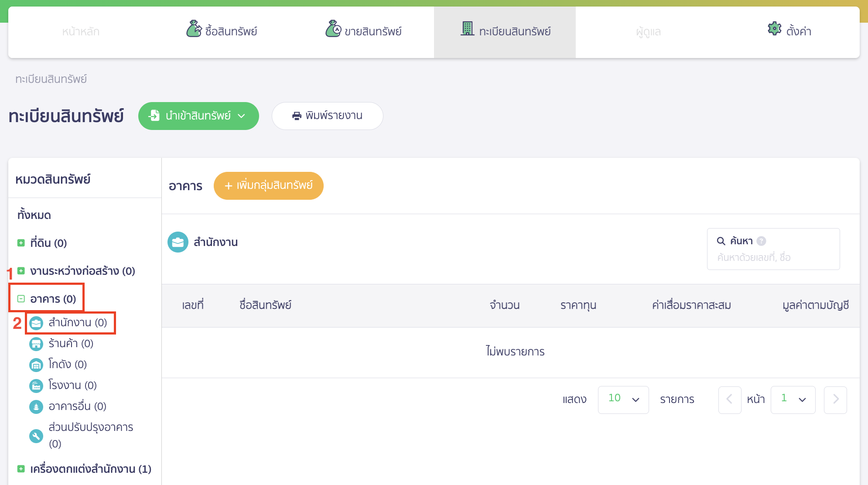Click the building icon on ทะเบียนสินทรัพย์ tab
Viewport: 868px width, 485px height.
pyautogui.click(x=468, y=29)
